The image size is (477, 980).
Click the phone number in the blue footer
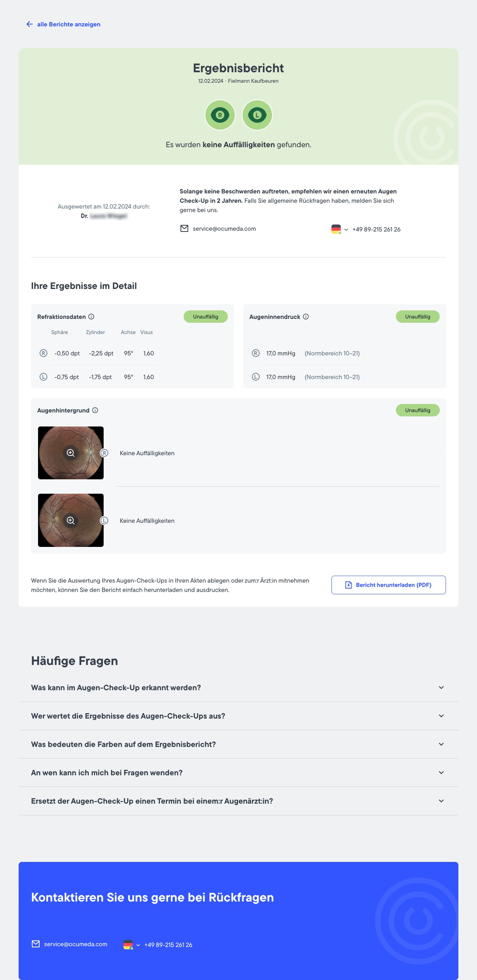pyautogui.click(x=168, y=945)
